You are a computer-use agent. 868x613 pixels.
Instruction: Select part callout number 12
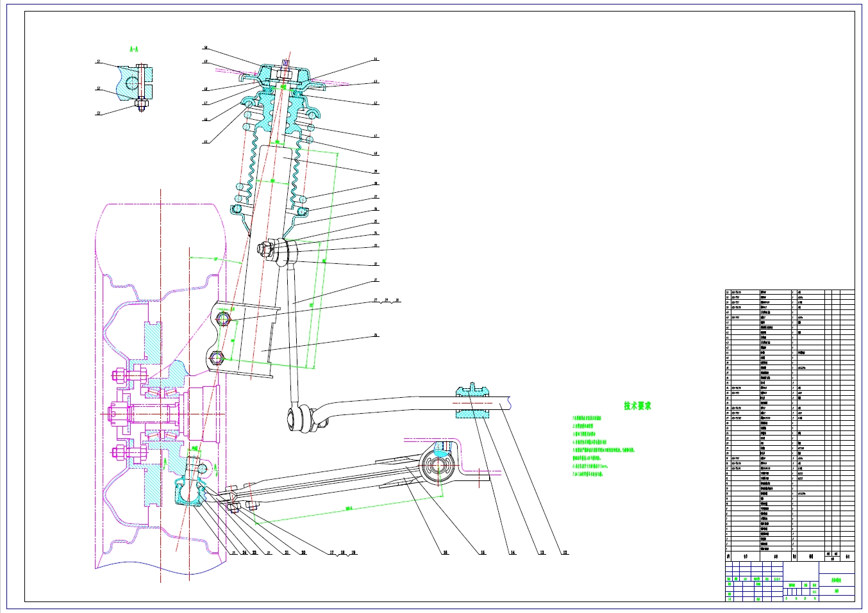pos(565,552)
